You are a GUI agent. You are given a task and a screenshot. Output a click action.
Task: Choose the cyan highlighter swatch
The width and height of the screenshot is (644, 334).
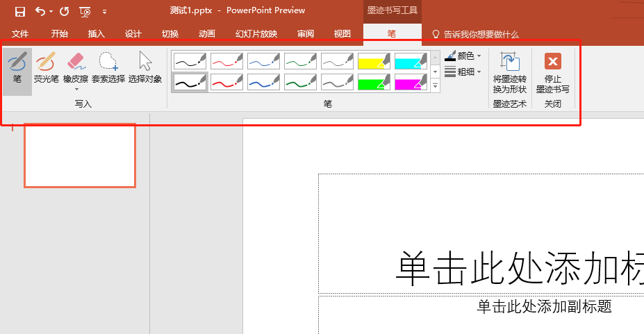[x=411, y=61]
